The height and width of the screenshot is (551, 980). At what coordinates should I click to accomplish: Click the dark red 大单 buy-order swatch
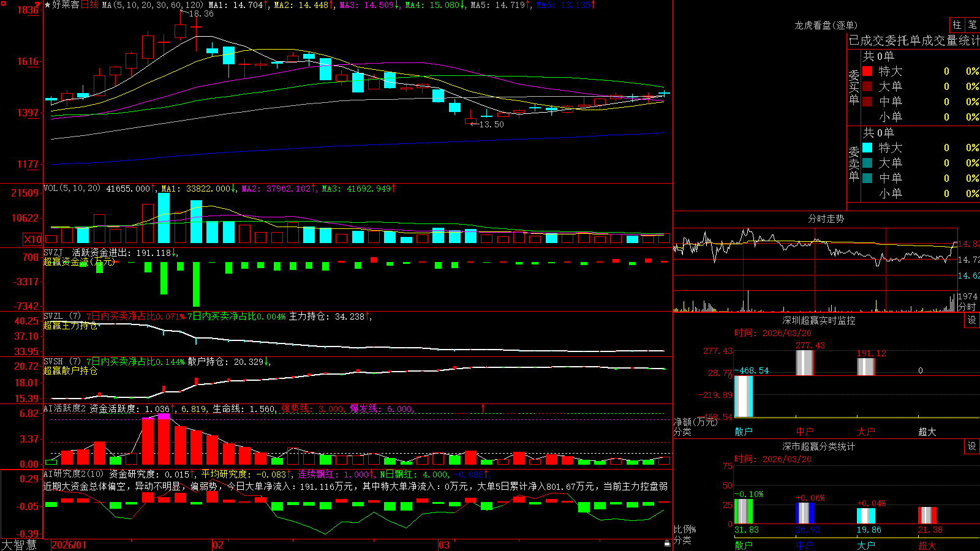tap(867, 86)
